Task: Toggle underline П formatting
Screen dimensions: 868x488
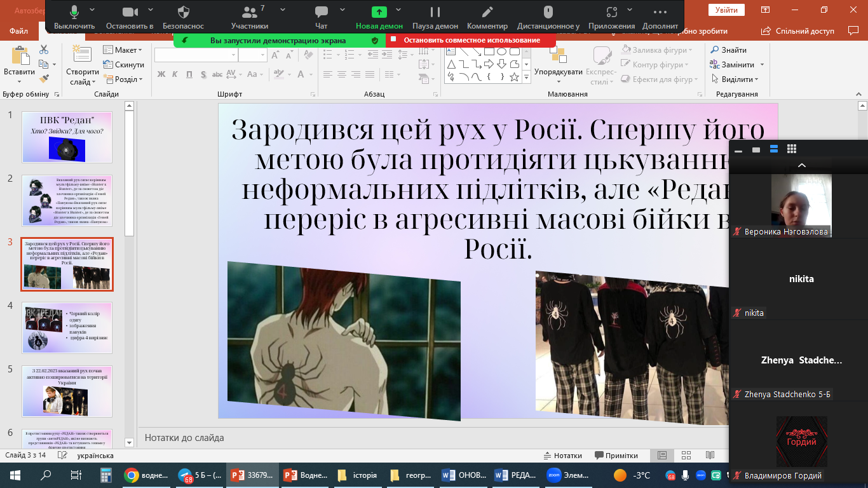Action: (189, 74)
